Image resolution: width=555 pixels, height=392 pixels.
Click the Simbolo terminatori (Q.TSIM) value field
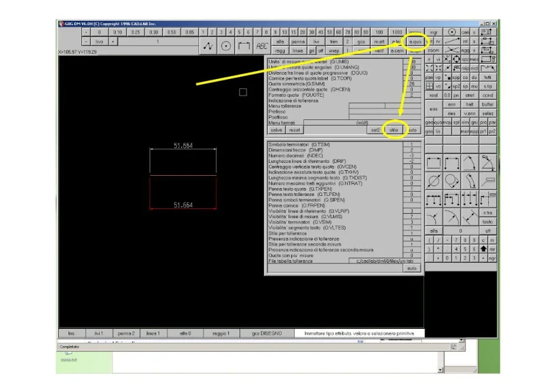point(412,145)
